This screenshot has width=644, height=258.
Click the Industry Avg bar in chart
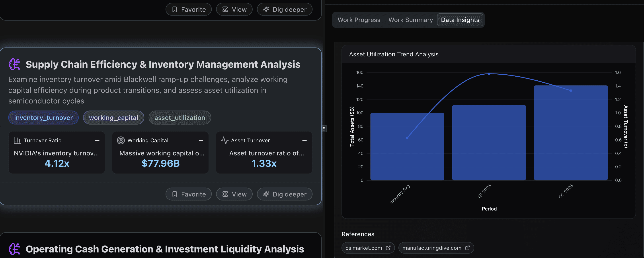coord(407,147)
